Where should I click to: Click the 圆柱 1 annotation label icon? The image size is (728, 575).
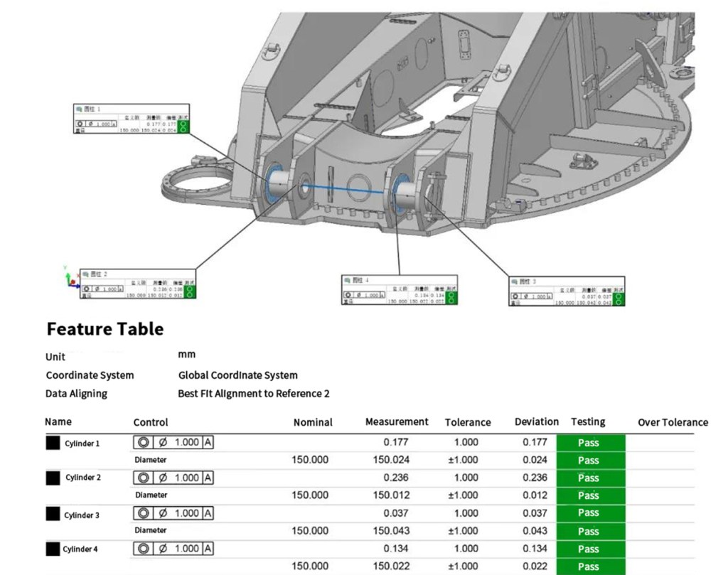[x=80, y=109]
